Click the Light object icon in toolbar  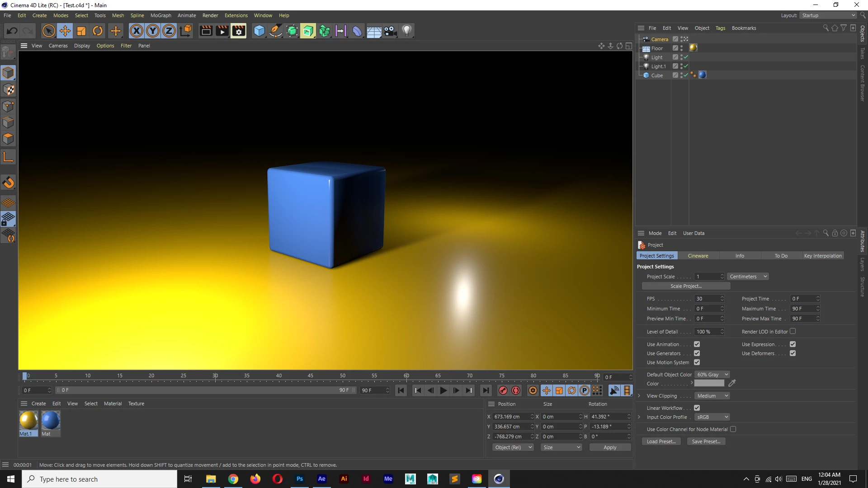pos(407,31)
